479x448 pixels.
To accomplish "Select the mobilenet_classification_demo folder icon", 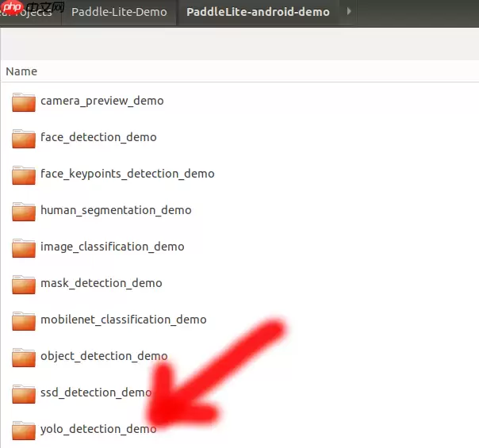I will [24, 320].
